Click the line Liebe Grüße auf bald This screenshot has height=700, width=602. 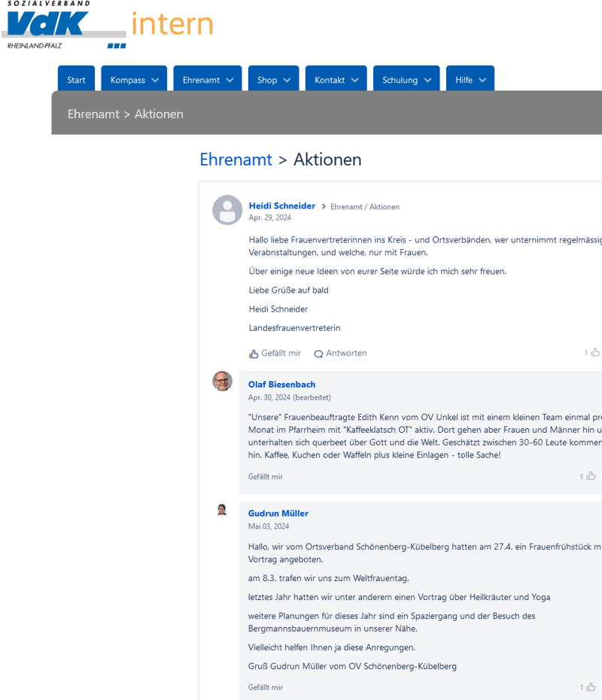(x=289, y=291)
